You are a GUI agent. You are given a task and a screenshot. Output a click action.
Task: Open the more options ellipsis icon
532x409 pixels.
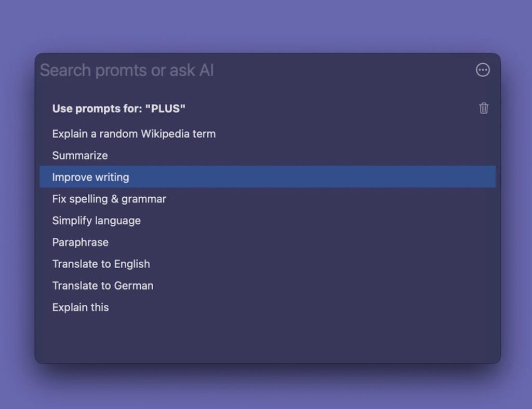(x=483, y=70)
